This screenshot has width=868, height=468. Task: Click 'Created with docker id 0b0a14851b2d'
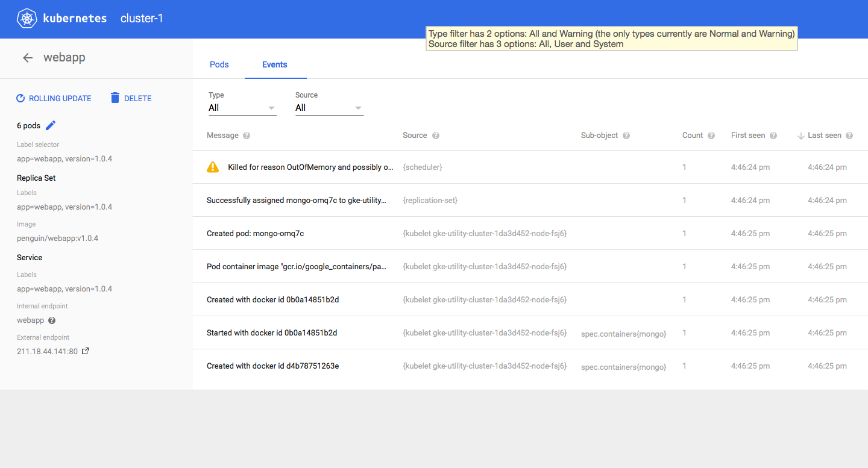tap(272, 300)
